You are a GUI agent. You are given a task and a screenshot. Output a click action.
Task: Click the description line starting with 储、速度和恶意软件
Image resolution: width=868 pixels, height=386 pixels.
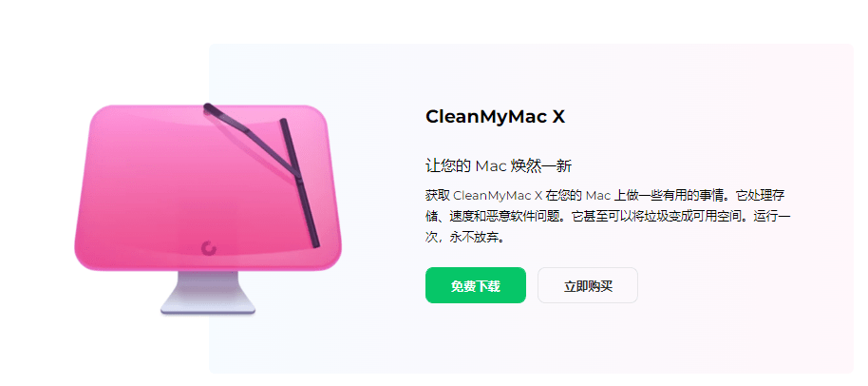[608, 217]
